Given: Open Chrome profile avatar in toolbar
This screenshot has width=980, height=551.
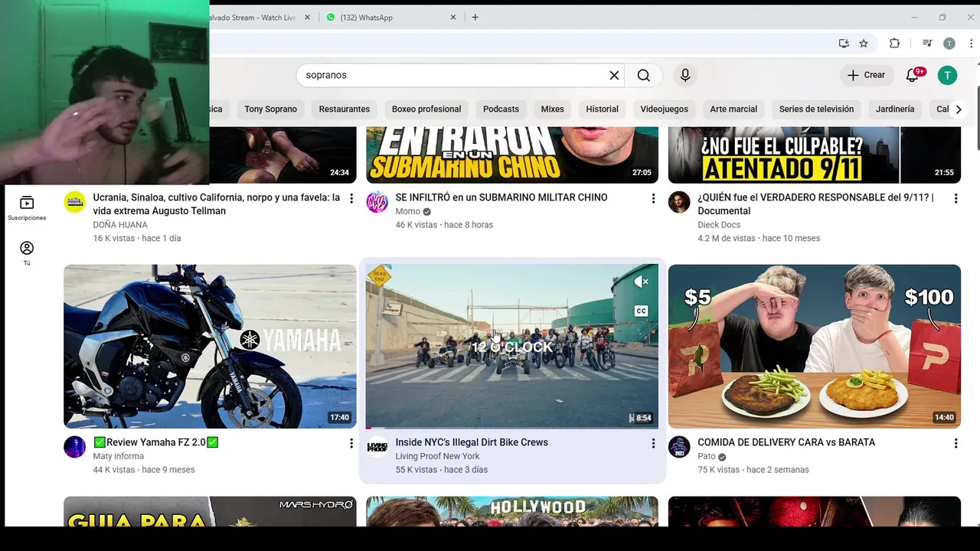Looking at the screenshot, I should click(x=949, y=44).
